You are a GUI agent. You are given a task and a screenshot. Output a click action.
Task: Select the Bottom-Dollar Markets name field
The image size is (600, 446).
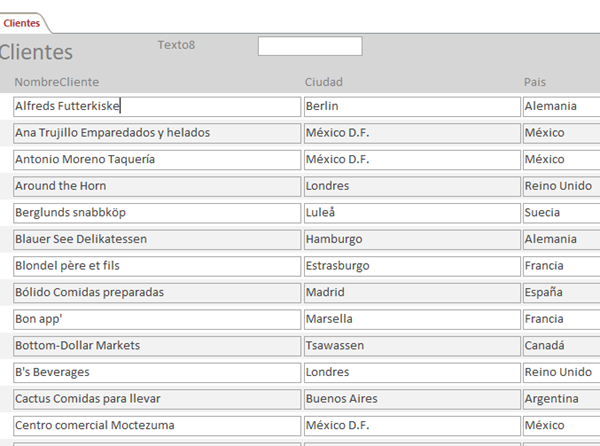[x=157, y=345]
